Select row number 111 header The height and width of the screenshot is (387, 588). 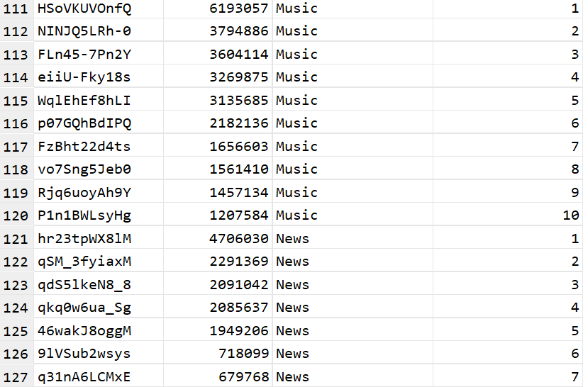16,9
